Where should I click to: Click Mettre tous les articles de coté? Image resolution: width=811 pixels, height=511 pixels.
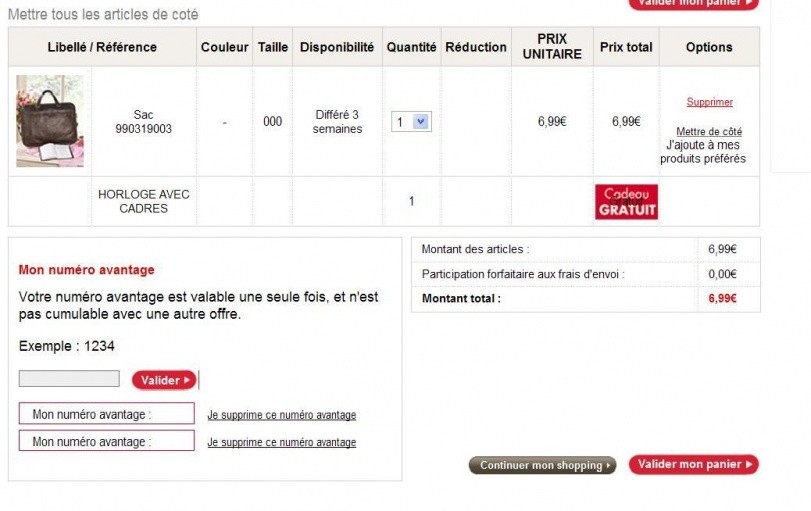pyautogui.click(x=103, y=15)
